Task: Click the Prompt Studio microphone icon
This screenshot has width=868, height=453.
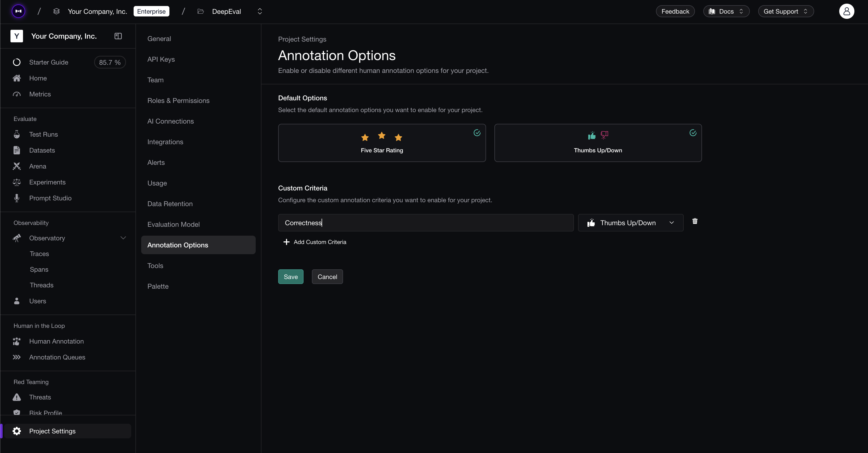Action: click(16, 198)
